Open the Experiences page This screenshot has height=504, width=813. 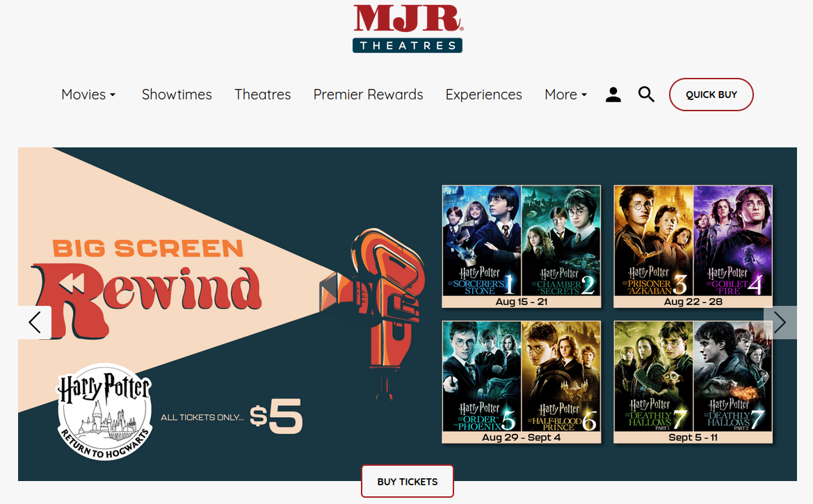click(484, 95)
